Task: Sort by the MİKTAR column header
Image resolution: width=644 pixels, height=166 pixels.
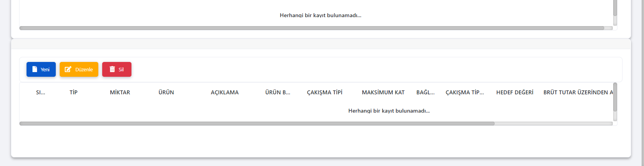Action: point(120,92)
